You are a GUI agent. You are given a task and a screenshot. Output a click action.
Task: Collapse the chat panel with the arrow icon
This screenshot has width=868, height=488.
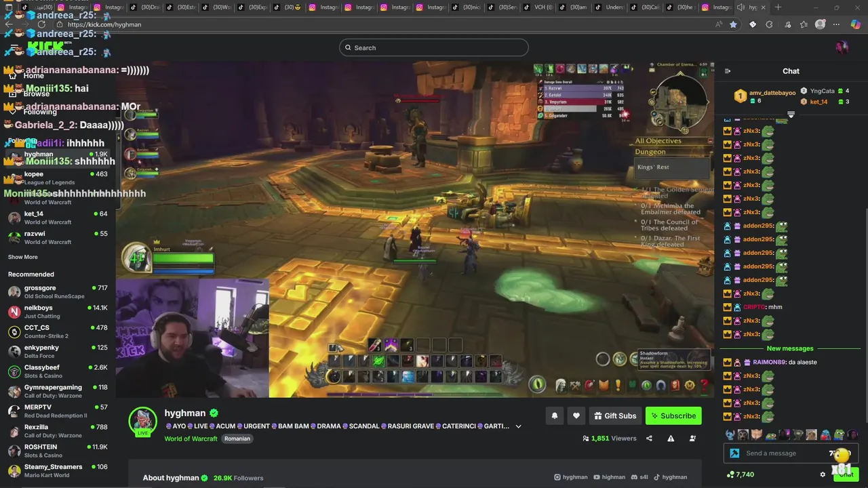pos(728,71)
